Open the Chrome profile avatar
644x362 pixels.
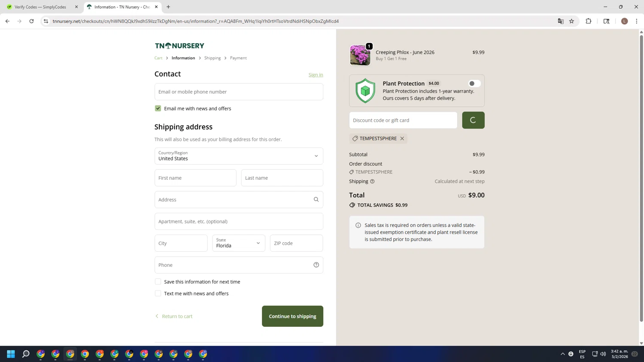point(624,21)
